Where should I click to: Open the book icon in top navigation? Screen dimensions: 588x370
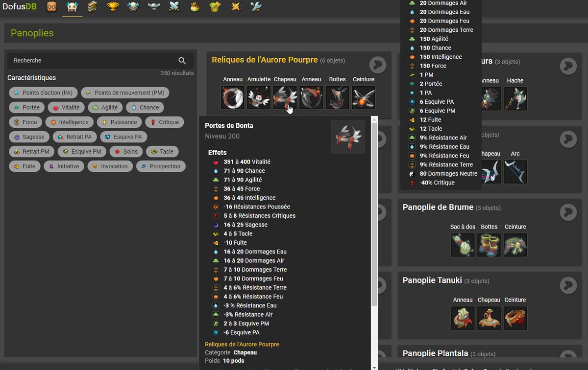93,7
